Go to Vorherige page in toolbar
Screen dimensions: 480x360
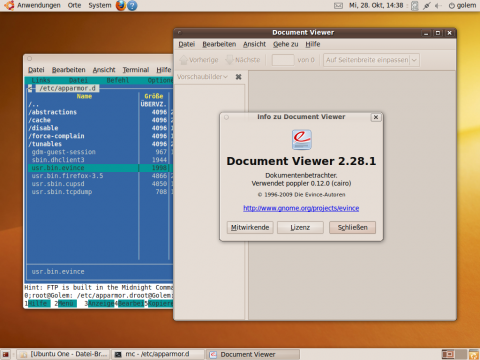[x=199, y=60]
